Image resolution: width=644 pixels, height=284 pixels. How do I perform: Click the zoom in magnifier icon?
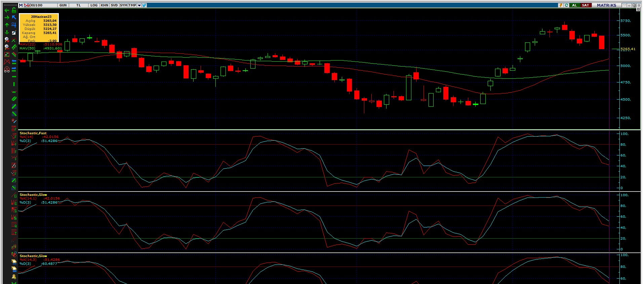click(x=7, y=39)
